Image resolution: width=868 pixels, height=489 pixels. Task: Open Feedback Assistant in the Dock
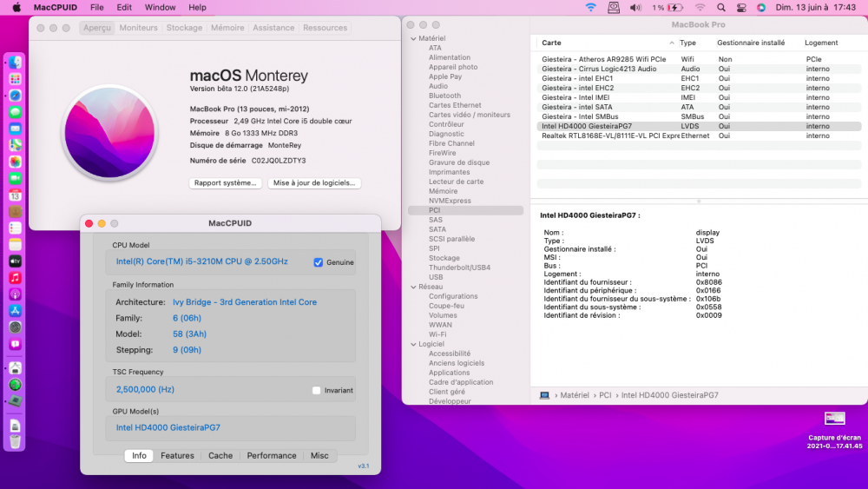tap(15, 344)
